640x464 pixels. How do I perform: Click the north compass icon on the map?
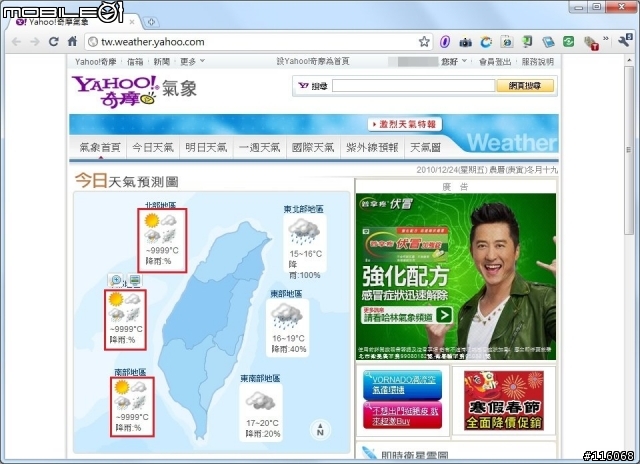coord(320,429)
